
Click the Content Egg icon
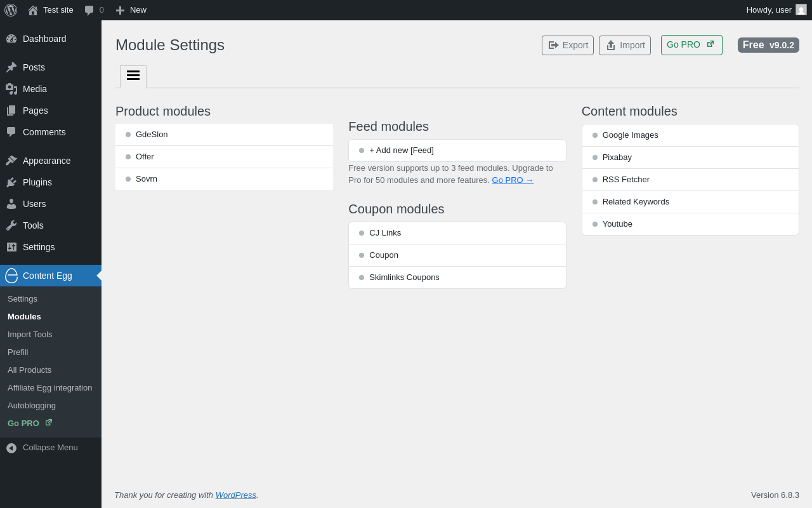point(11,276)
